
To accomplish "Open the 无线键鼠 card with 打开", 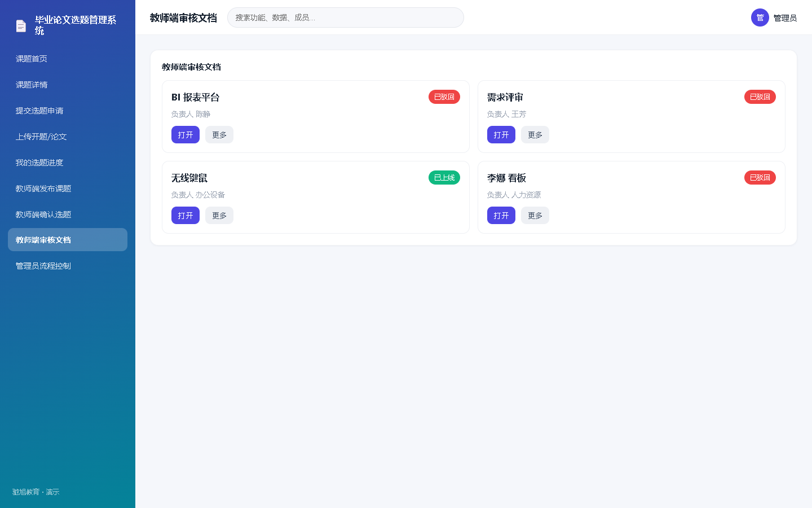I will click(186, 216).
